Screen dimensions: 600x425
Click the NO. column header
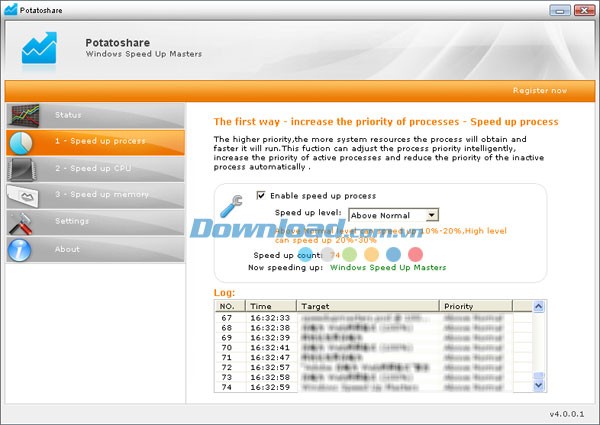pyautogui.click(x=230, y=306)
